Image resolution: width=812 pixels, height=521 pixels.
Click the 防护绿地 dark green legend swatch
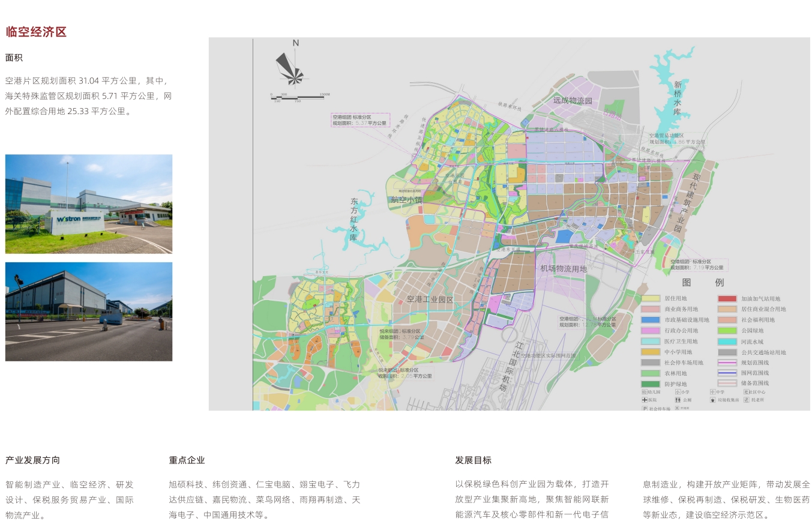coord(651,384)
